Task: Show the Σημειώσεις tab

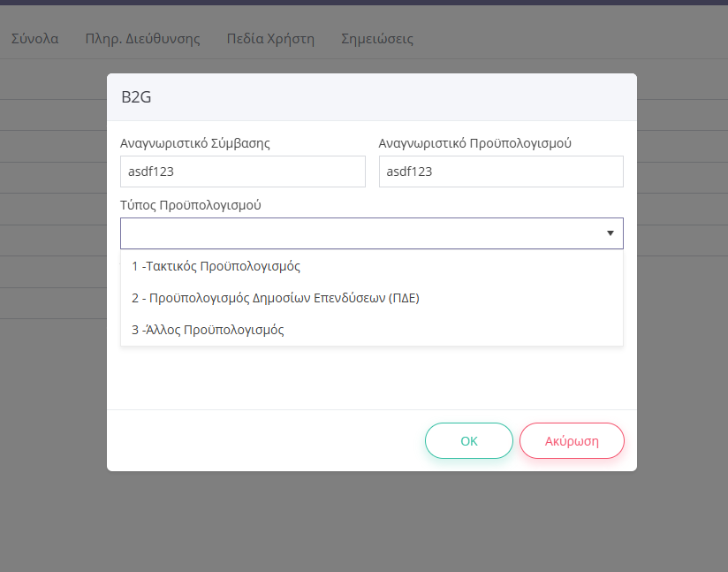Action: click(x=377, y=39)
